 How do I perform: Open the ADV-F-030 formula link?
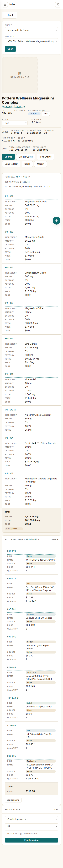pyautogui.click(x=21, y=177)
